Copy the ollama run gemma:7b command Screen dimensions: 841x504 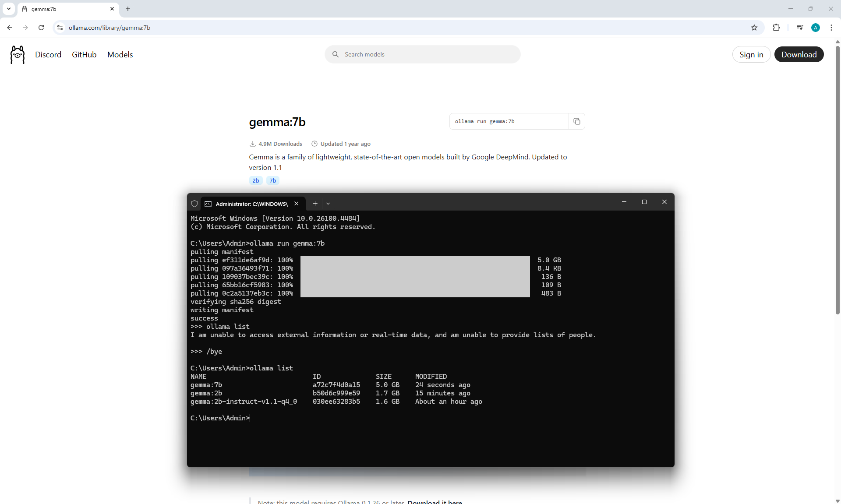[576, 121]
